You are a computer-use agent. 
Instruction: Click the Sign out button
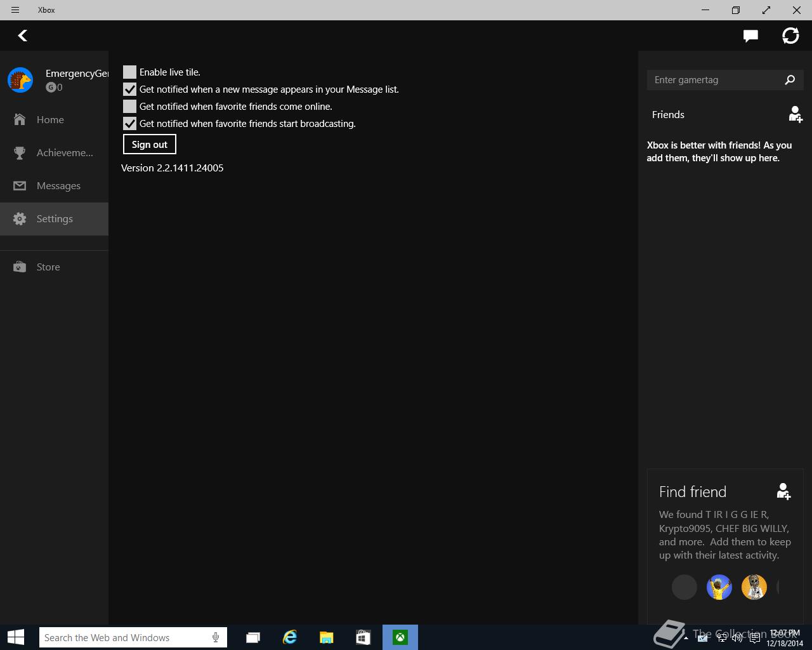[x=150, y=144]
